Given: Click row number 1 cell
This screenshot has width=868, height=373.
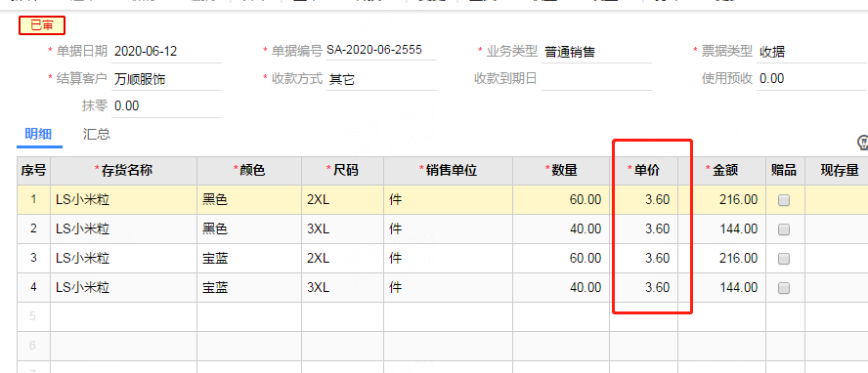Looking at the screenshot, I should [34, 200].
